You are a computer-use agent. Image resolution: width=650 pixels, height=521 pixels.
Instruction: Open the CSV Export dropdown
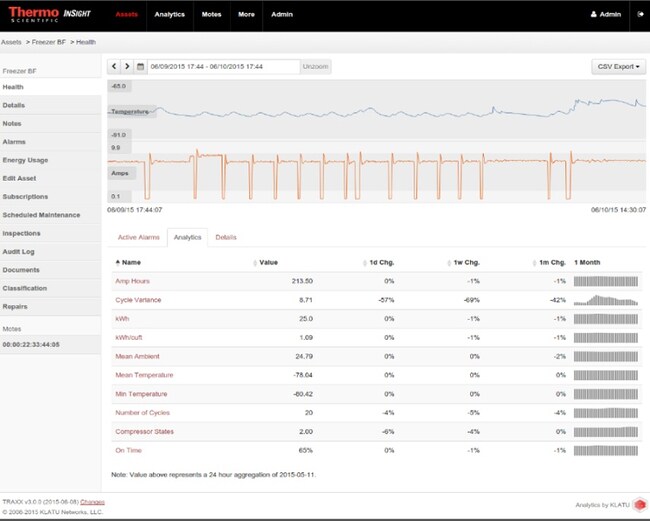pyautogui.click(x=618, y=66)
